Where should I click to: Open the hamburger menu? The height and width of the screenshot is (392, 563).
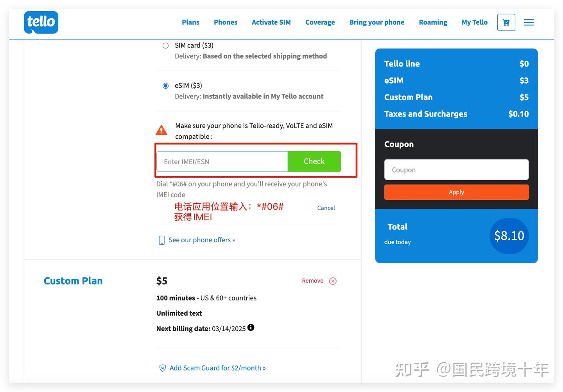click(x=529, y=22)
